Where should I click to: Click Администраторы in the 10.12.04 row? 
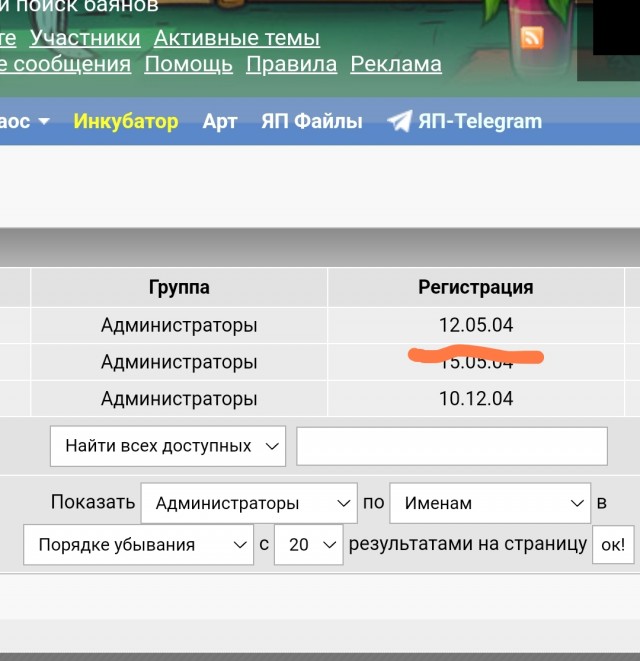click(179, 399)
